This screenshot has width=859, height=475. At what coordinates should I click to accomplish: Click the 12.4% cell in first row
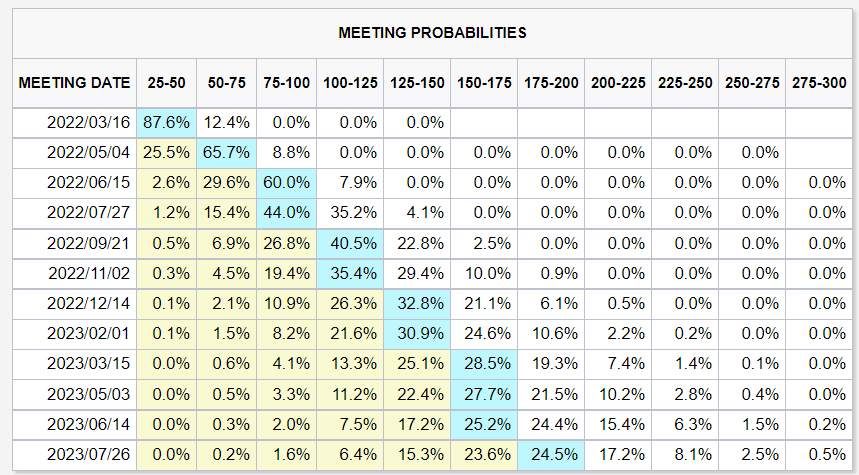226,123
